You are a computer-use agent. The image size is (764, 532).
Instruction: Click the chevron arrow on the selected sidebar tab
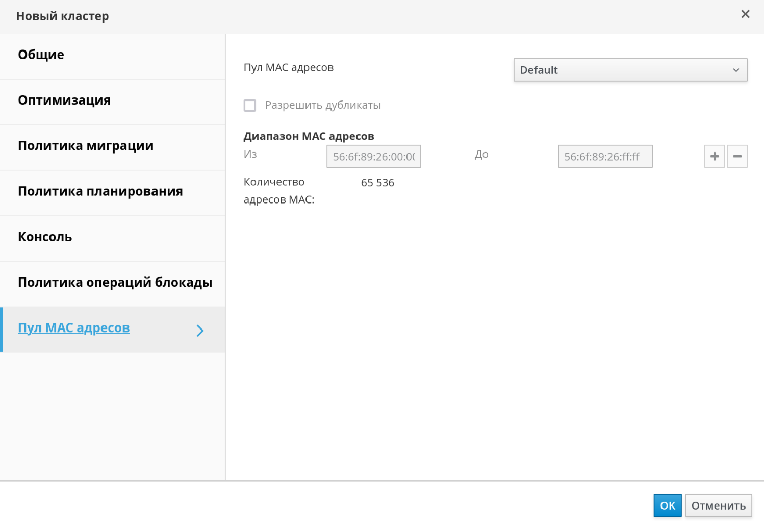[200, 331]
